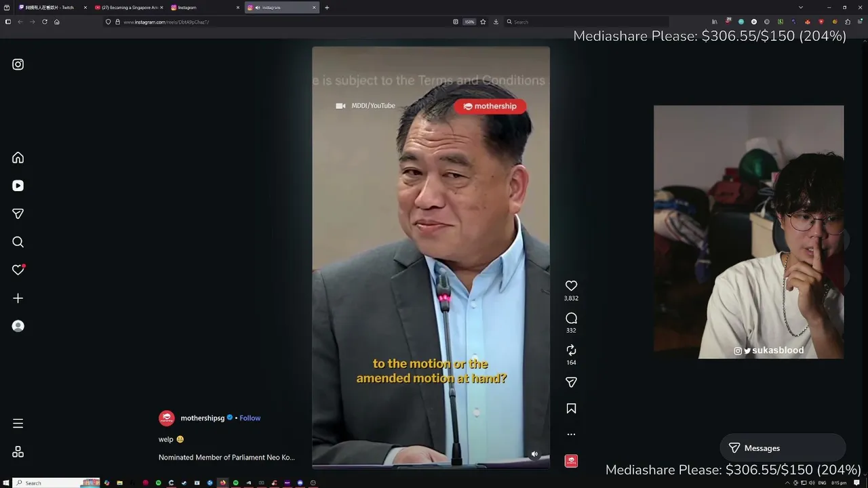Close the YouTube tab
Viewport: 868px width, 488px height.
[x=161, y=7]
